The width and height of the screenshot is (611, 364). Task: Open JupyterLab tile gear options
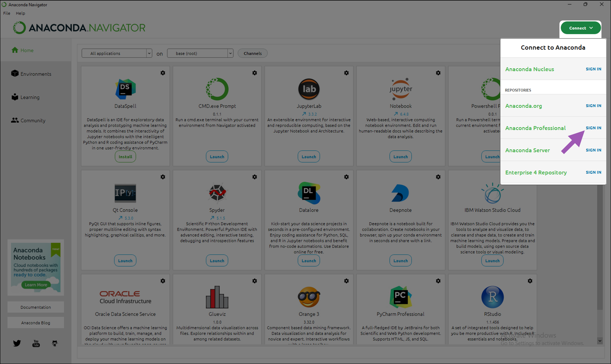346,73
